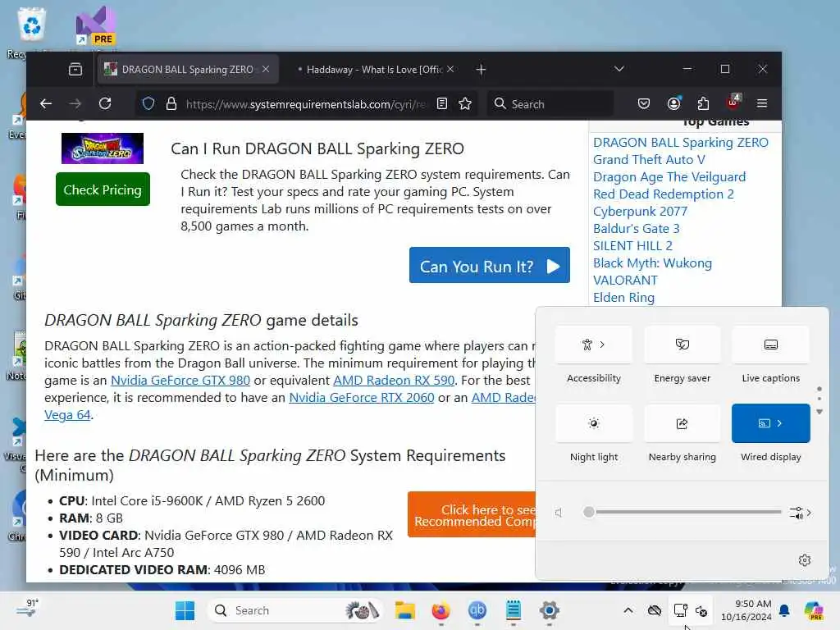Go to next quick settings page arrow
The image size is (840, 630).
819,412
